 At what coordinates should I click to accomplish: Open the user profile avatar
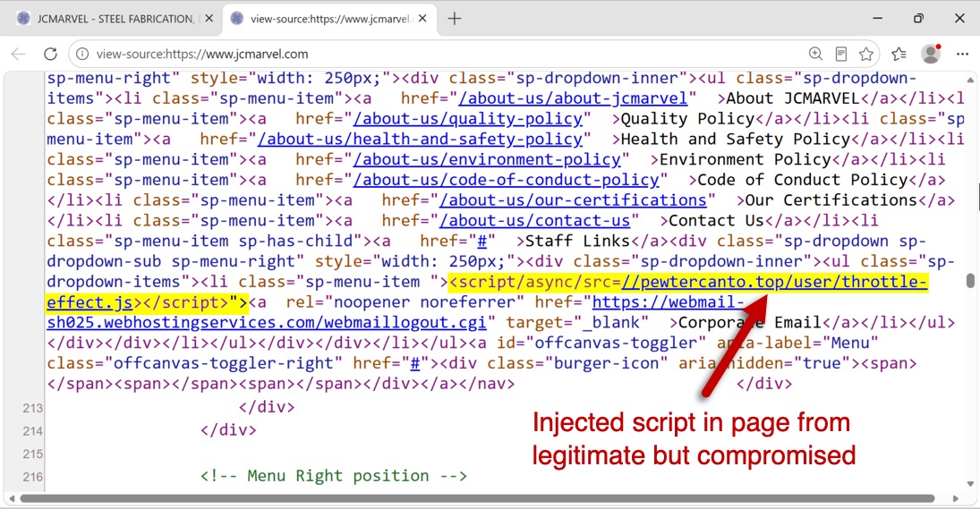click(931, 55)
